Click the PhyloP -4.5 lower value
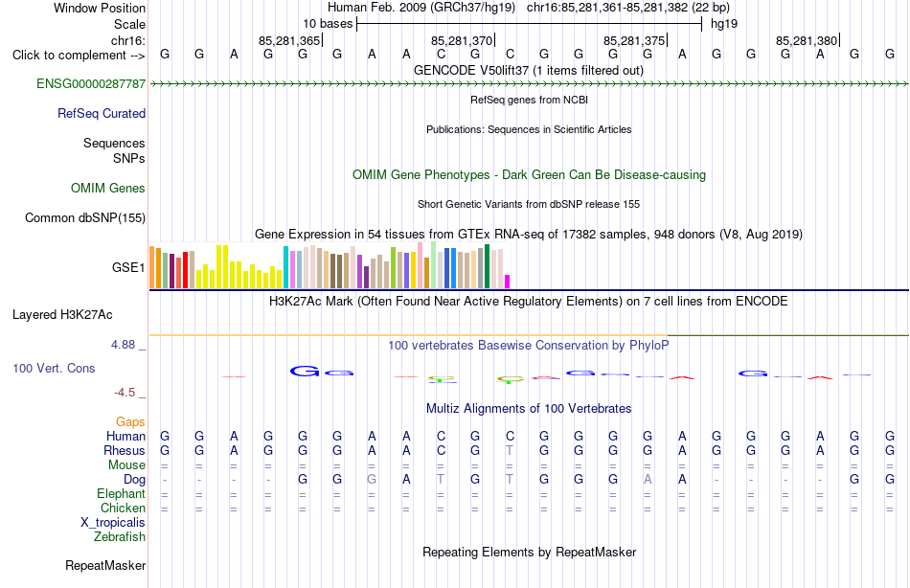This screenshot has height=588, width=910. [x=125, y=393]
